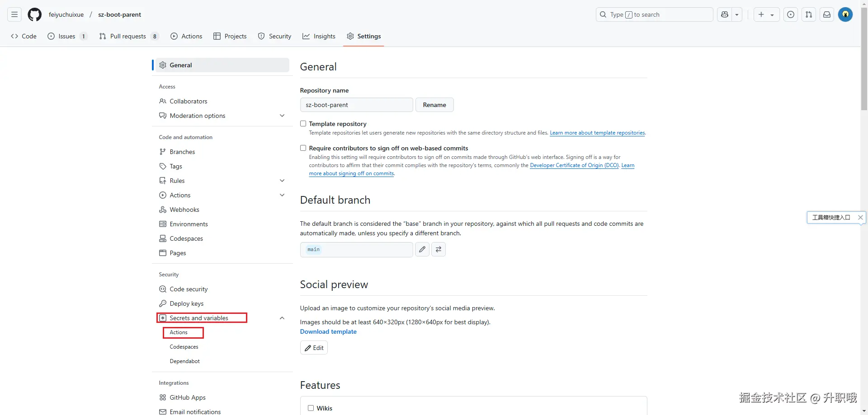Click the switch default branch arrows icon
This screenshot has width=868, height=415.
coord(439,249)
